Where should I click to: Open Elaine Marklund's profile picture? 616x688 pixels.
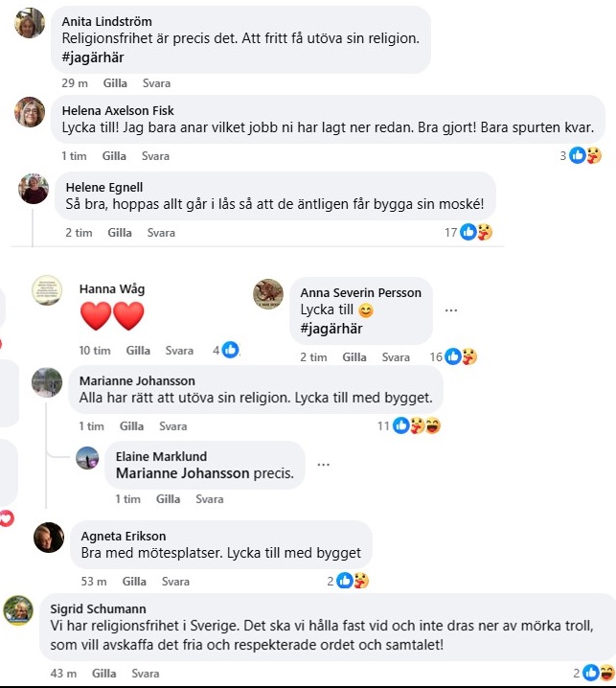[87, 458]
